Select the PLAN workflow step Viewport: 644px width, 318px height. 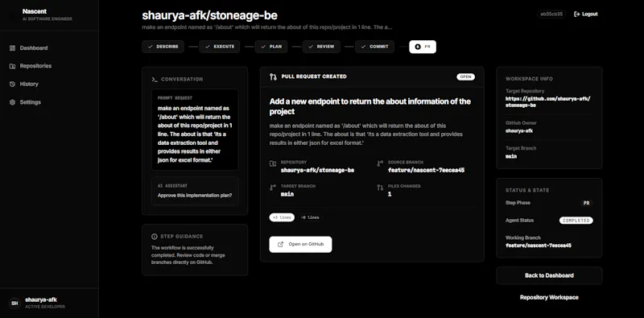click(271, 47)
